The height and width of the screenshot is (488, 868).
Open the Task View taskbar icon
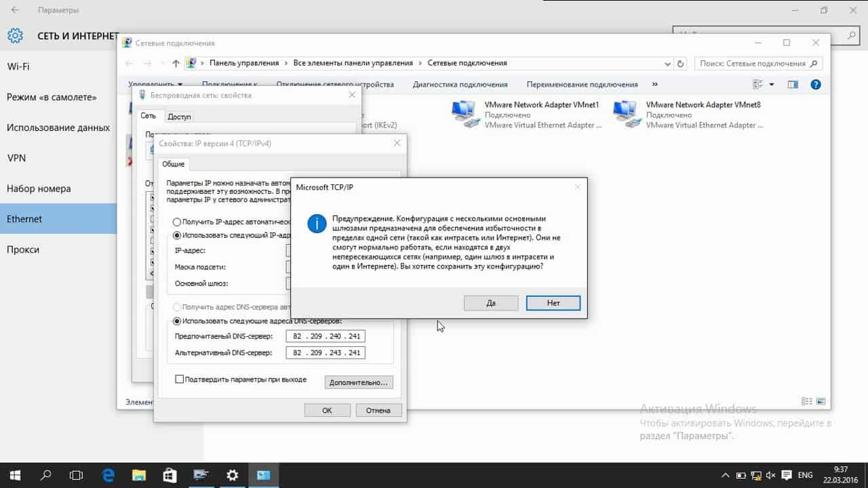pyautogui.click(x=77, y=475)
